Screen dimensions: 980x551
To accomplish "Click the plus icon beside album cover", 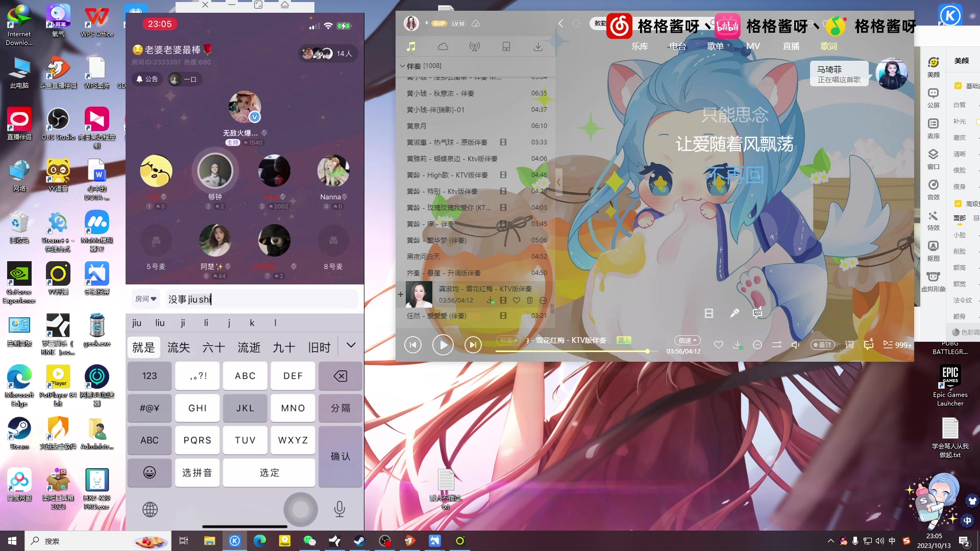I will tap(401, 294).
